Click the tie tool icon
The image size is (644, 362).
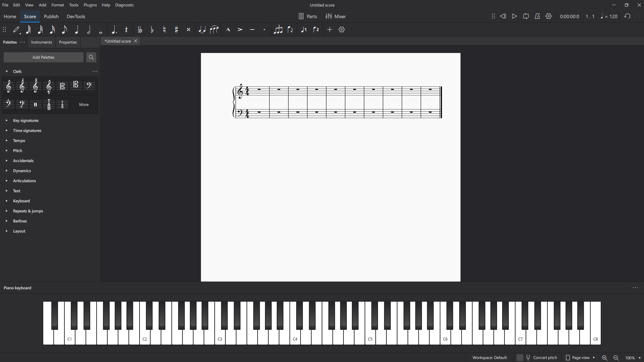coord(202,30)
